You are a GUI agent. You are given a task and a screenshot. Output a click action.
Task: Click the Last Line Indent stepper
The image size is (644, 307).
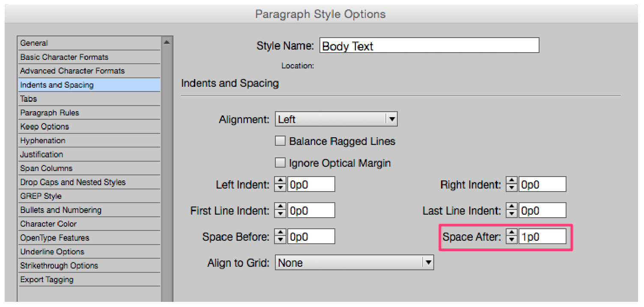[x=512, y=211]
